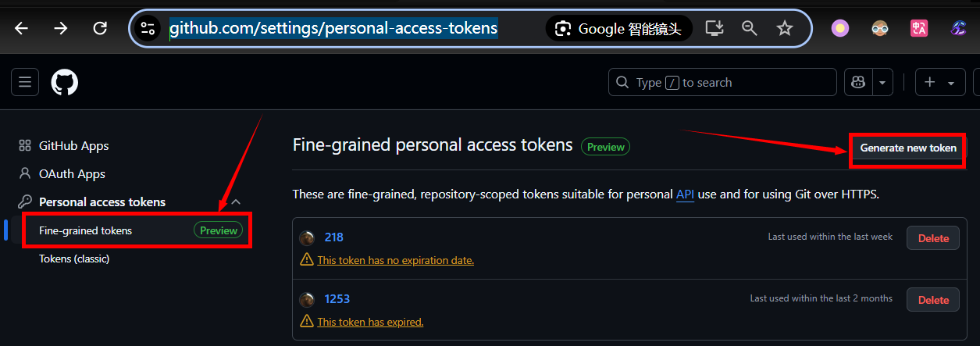Viewport: 980px width, 346px height.
Task: Click in the Type / to search field
Action: click(x=722, y=82)
